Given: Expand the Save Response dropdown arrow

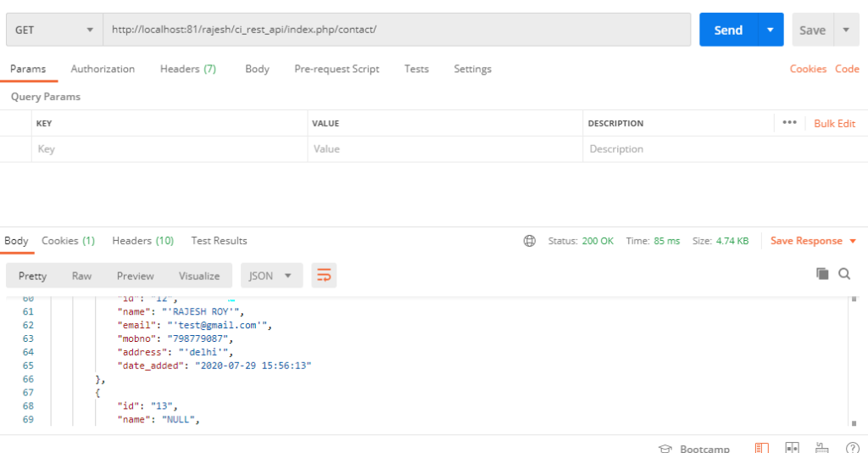Looking at the screenshot, I should [853, 241].
